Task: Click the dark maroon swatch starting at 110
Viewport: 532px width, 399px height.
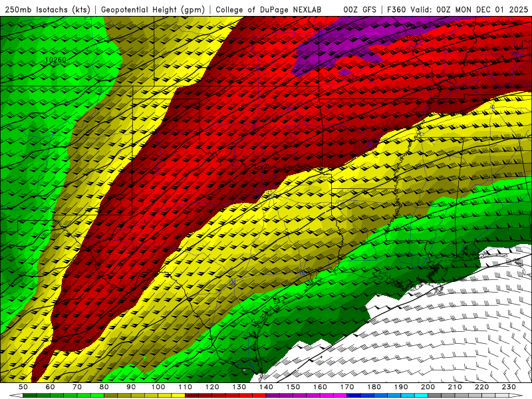Action: 192,396
